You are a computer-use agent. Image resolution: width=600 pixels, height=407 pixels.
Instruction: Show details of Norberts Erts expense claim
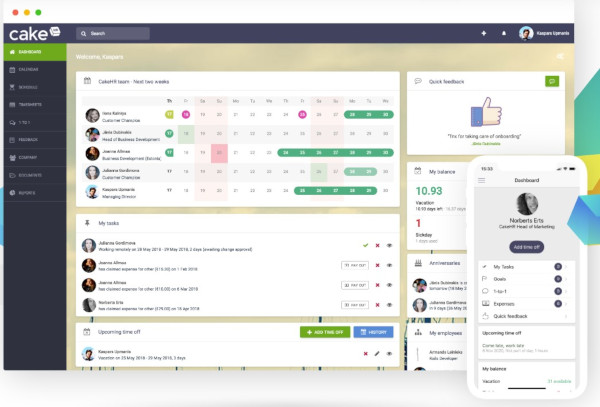[389, 303]
